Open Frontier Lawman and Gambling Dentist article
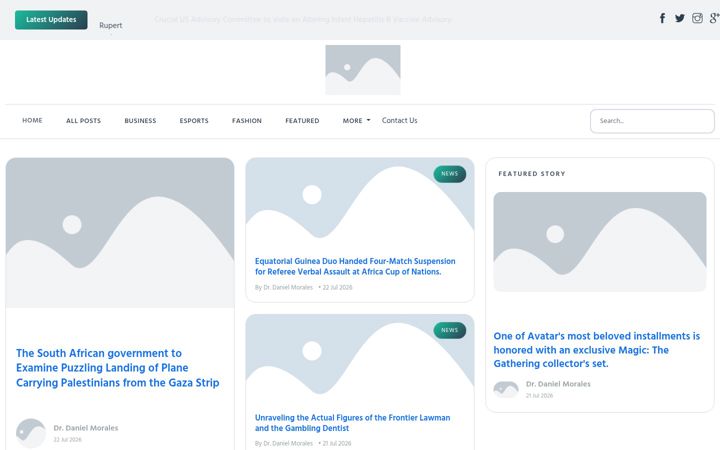The height and width of the screenshot is (450, 720). coord(352,423)
